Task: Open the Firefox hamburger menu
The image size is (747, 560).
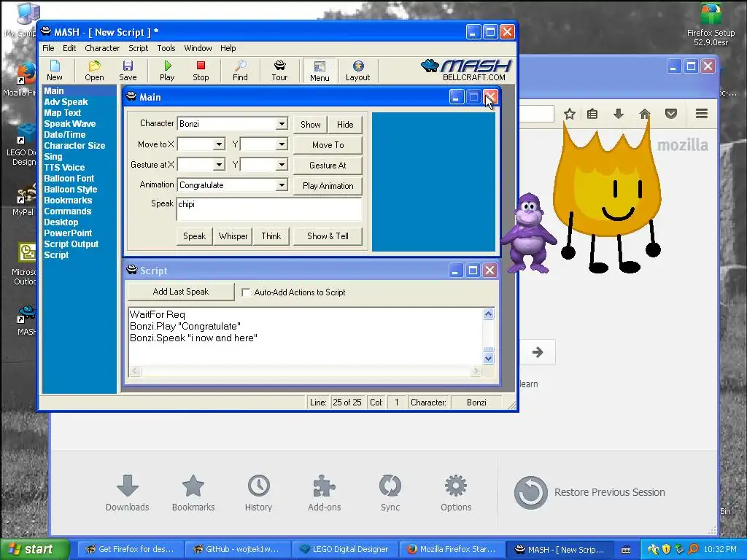Action: (701, 113)
